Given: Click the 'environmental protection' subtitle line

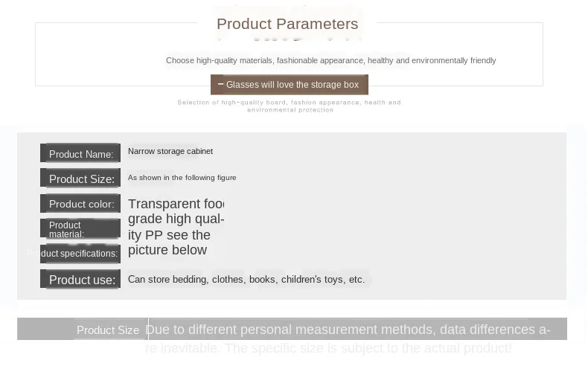Looking at the screenshot, I should point(290,110).
